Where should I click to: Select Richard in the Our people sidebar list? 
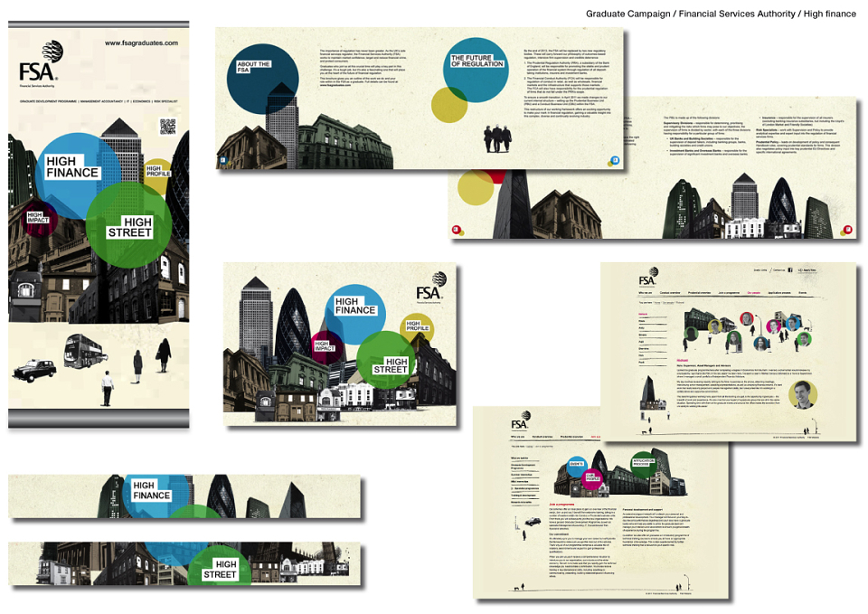[643, 314]
